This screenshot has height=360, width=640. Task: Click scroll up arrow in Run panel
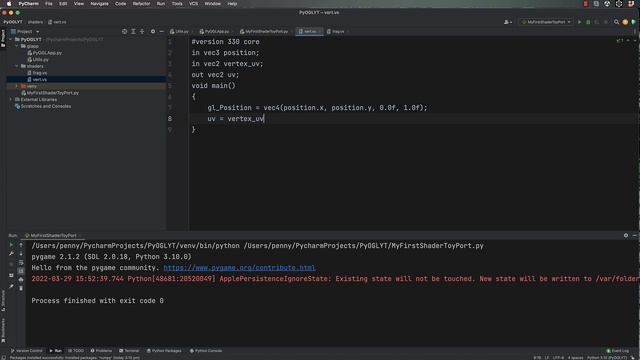21,245
